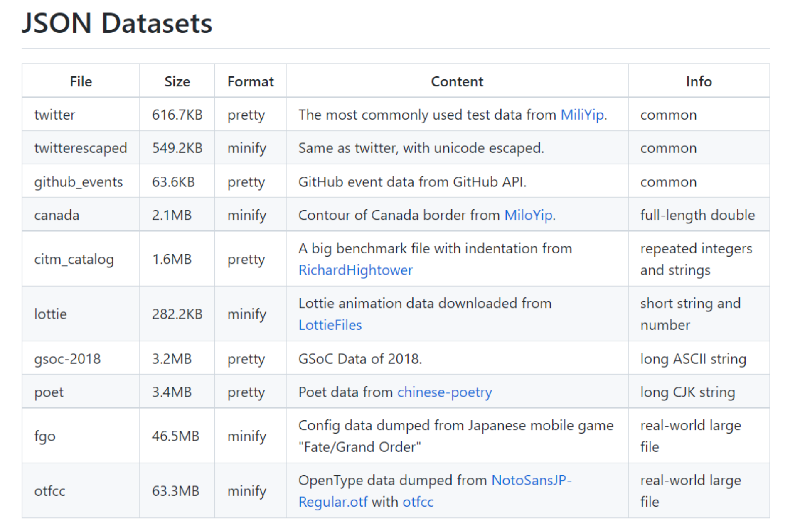
Task: Open the MiloYip link in canada row
Action: click(x=528, y=215)
